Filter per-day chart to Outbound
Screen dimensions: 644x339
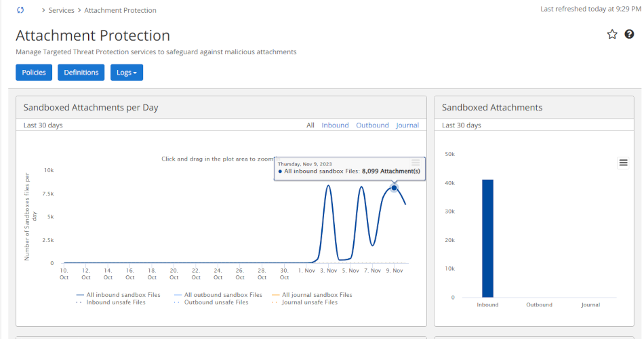pyautogui.click(x=372, y=125)
